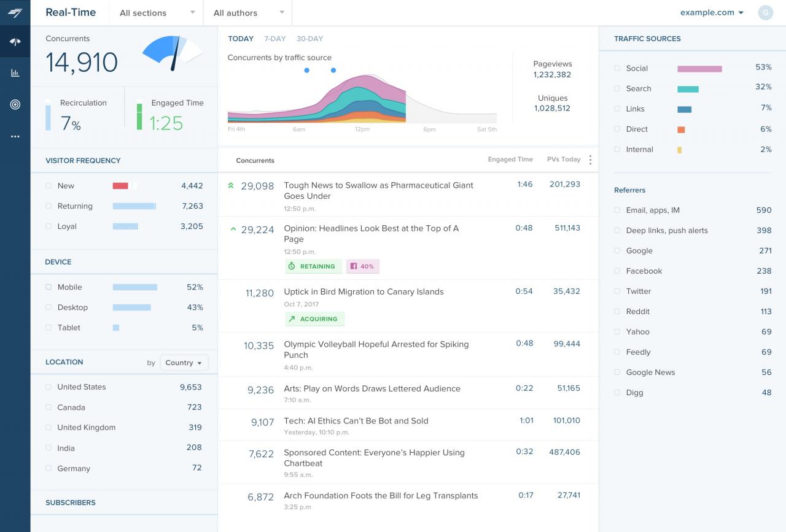Screen dimensions: 786x532
Task: Open the Country location dropdown
Action: tap(184, 363)
